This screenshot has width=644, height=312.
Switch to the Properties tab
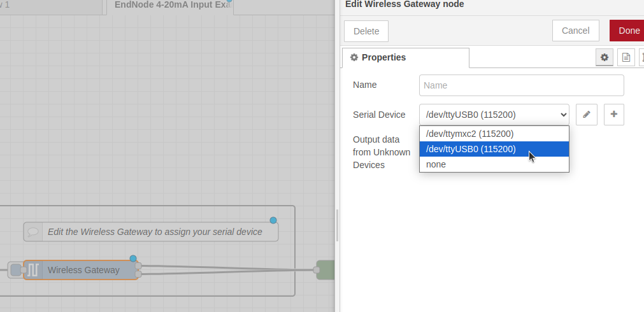click(x=383, y=57)
